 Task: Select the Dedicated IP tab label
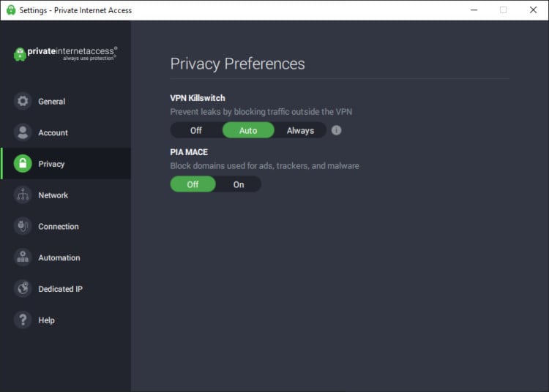click(60, 289)
